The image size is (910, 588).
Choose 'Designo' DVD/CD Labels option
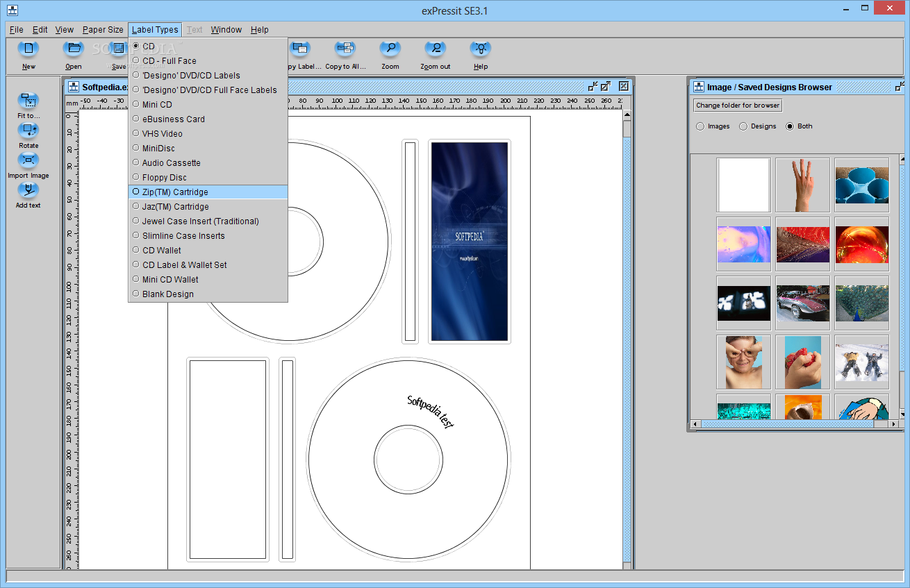208,76
